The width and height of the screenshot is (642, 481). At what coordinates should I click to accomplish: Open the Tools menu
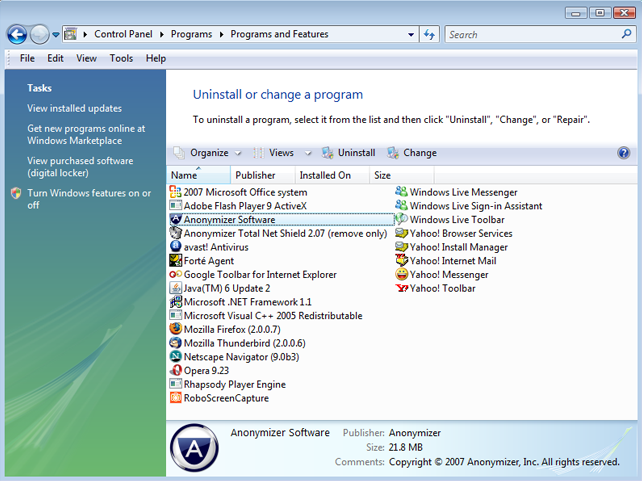point(121,58)
